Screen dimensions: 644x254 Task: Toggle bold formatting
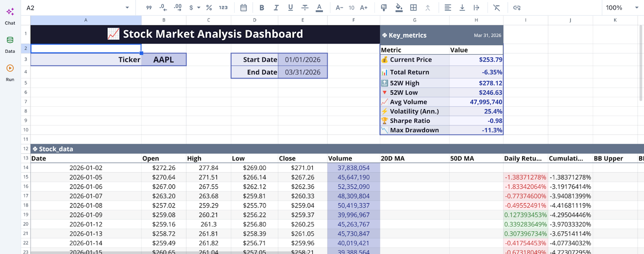click(x=262, y=7)
